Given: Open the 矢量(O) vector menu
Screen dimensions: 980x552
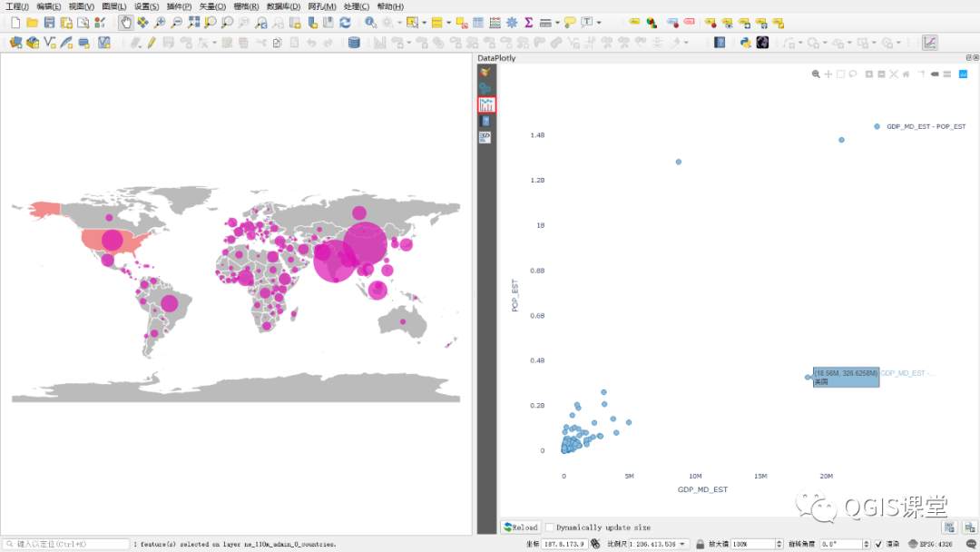Looking at the screenshot, I should [212, 6].
